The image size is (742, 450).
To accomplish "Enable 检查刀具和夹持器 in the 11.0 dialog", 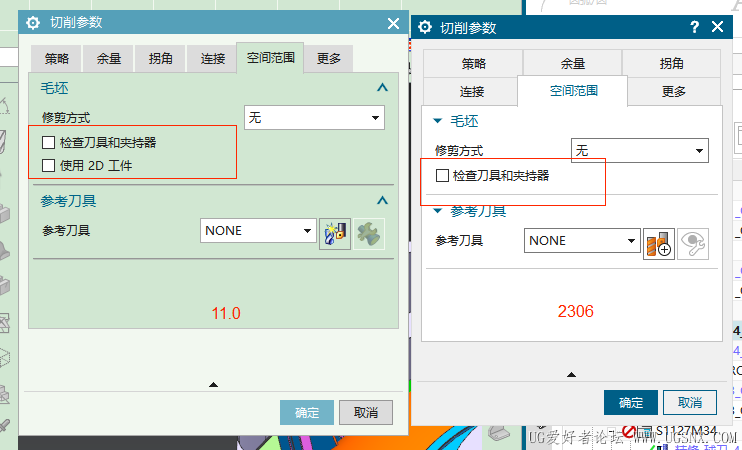I will pyautogui.click(x=48, y=142).
